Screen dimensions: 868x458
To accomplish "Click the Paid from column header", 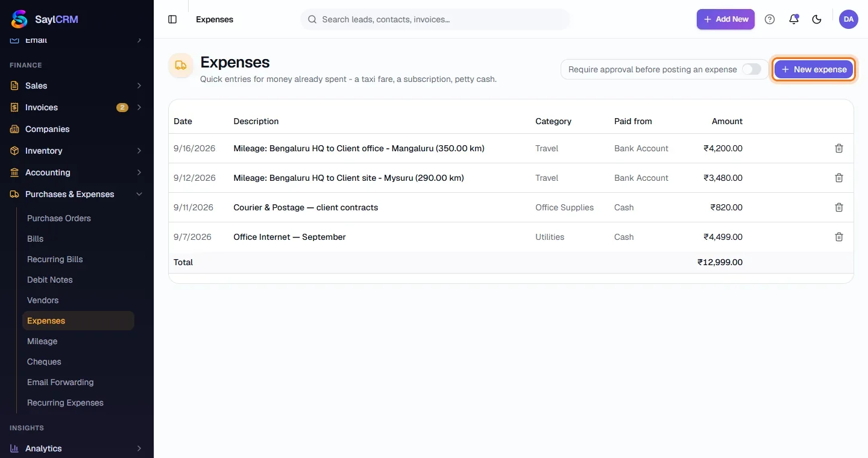I will pos(633,121).
